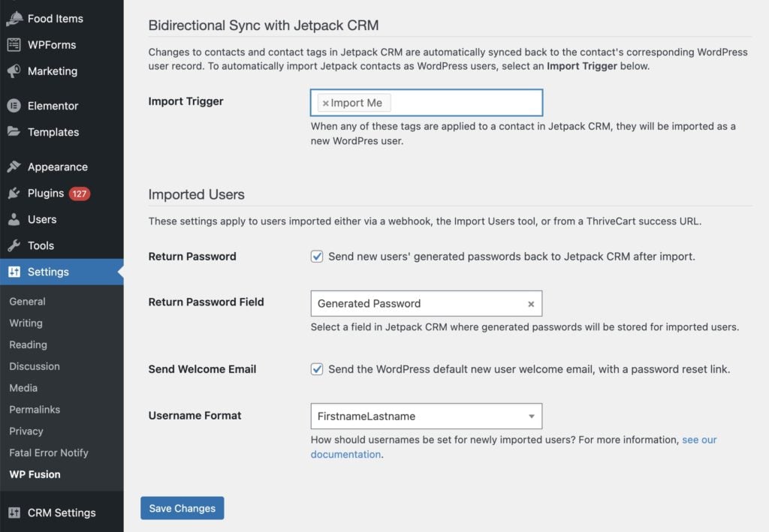Click the 127 plugin updates badge
The height and width of the screenshot is (532, 769).
click(x=80, y=194)
